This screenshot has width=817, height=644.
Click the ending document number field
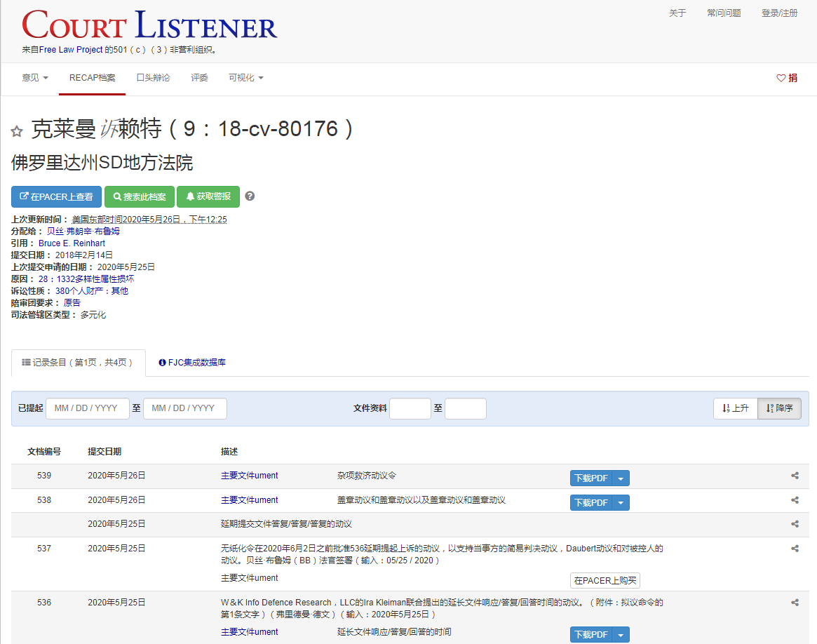pyautogui.click(x=465, y=408)
